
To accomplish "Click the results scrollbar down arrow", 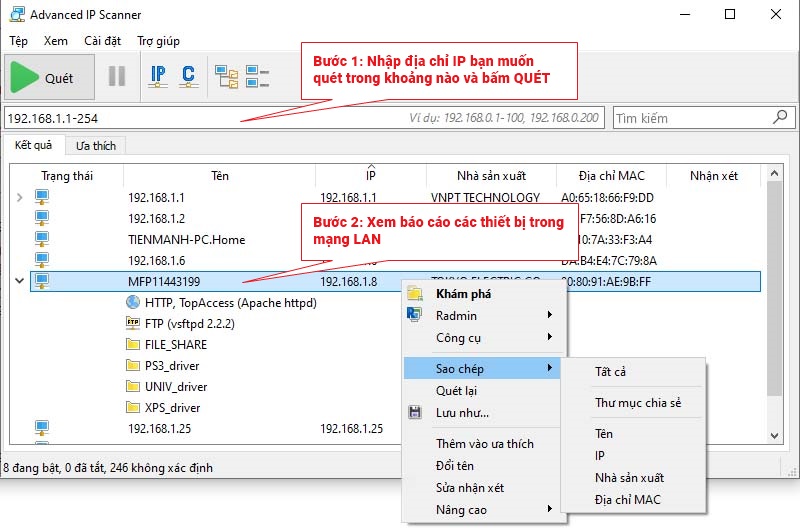I will click(774, 436).
